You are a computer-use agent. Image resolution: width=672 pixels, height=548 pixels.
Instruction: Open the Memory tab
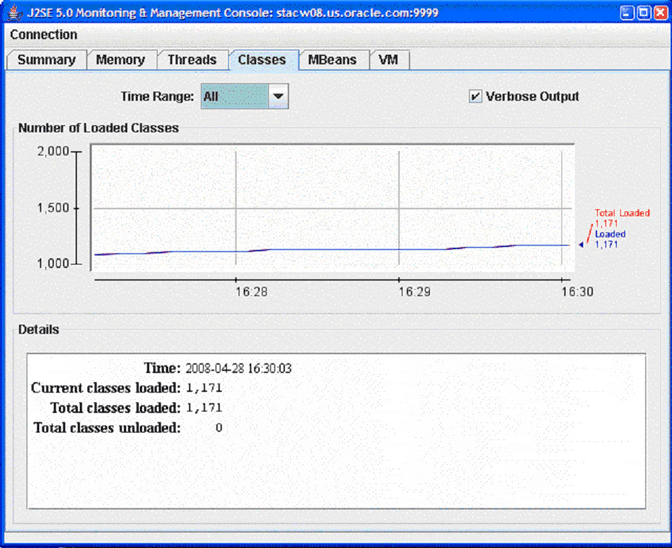coord(120,60)
